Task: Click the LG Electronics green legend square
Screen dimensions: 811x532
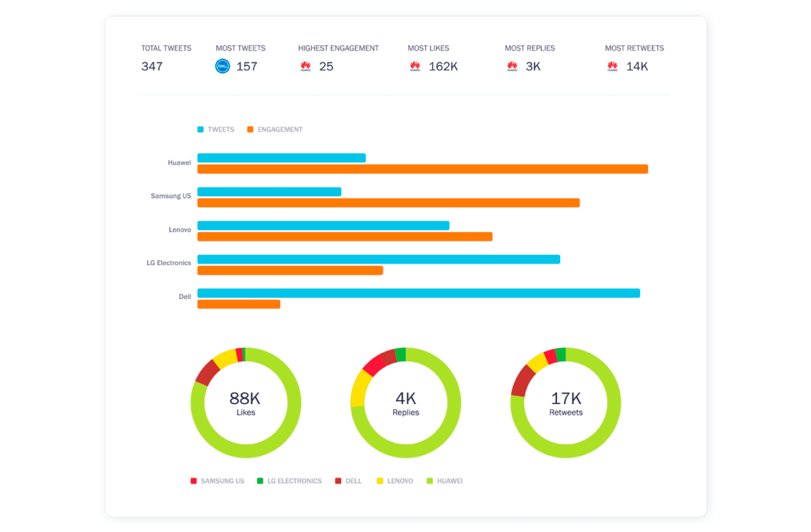Action: [x=260, y=481]
